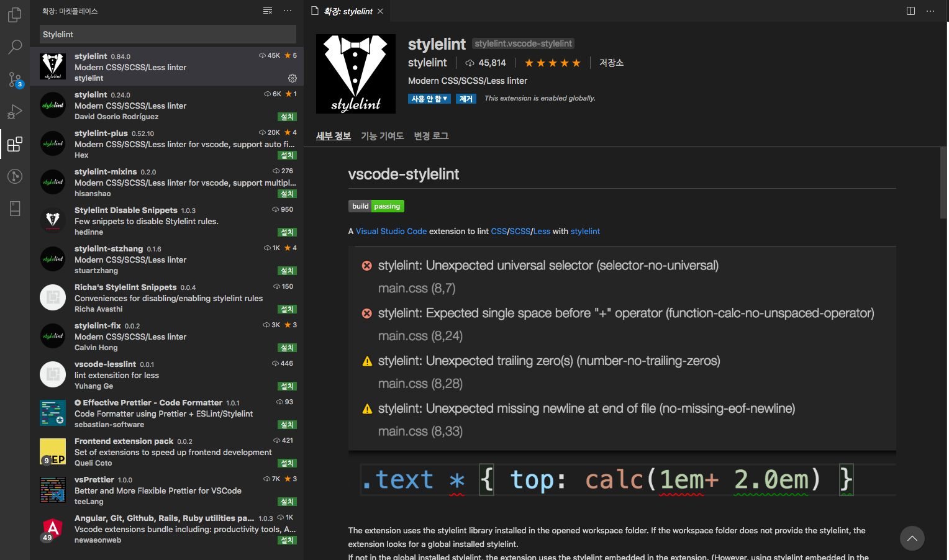Click the Angular utilities pack icon
The width and height of the screenshot is (949, 560).
click(53, 528)
